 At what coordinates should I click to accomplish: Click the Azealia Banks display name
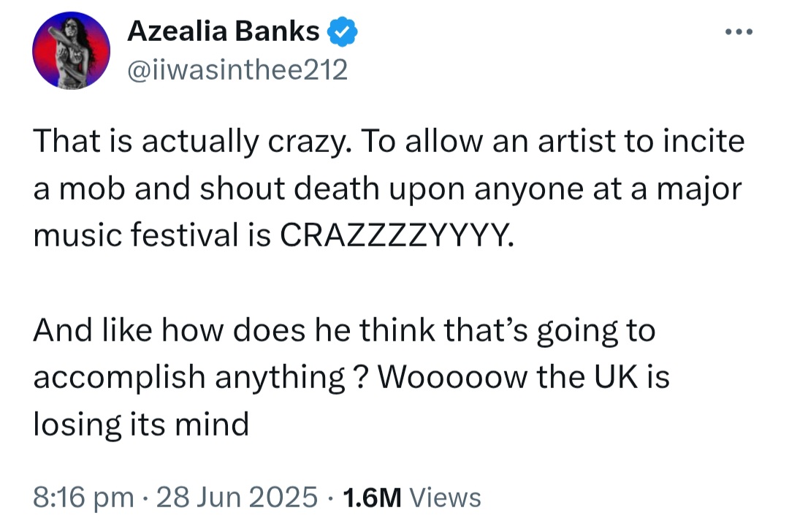tap(224, 31)
